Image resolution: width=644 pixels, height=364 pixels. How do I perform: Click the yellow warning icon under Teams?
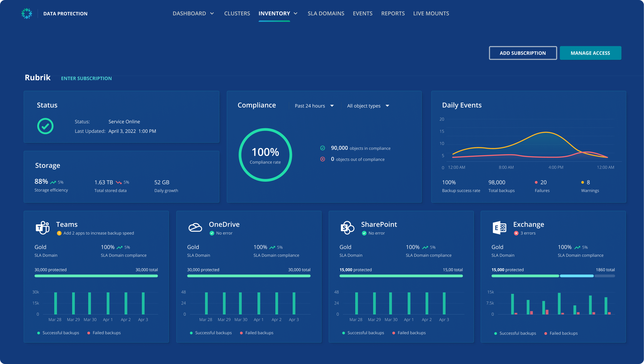tap(59, 233)
